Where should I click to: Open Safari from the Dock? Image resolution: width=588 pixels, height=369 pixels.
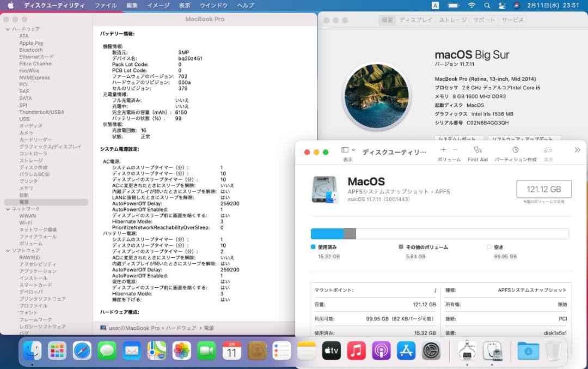[x=82, y=351]
